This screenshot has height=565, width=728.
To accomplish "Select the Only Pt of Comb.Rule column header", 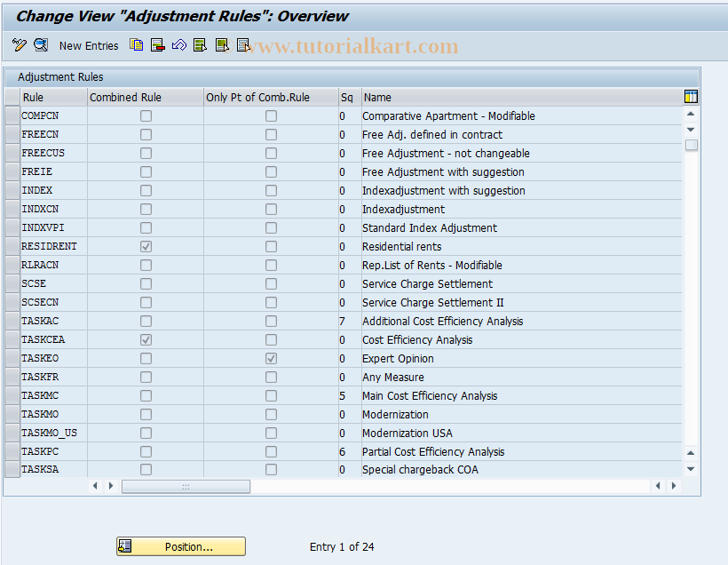I will pos(271,97).
